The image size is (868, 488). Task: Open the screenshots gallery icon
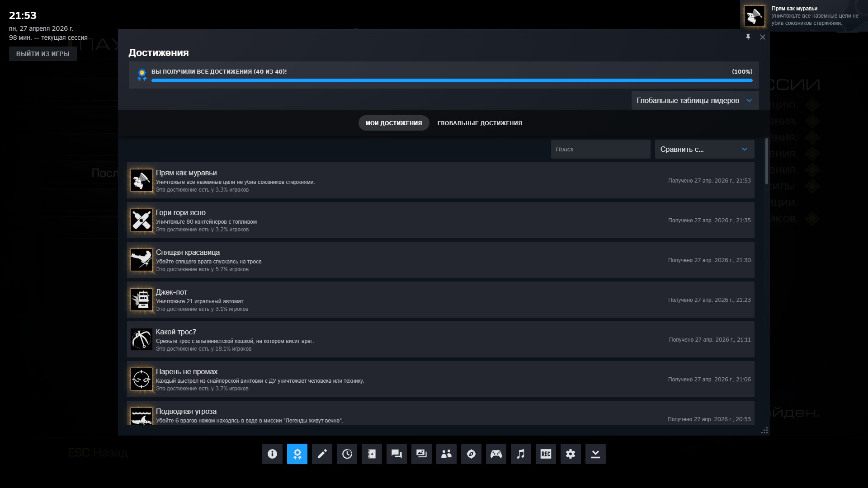(x=421, y=454)
